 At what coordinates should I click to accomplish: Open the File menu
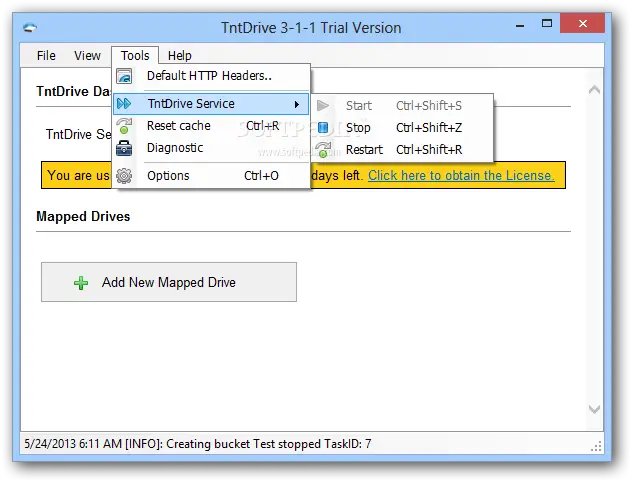pos(46,56)
